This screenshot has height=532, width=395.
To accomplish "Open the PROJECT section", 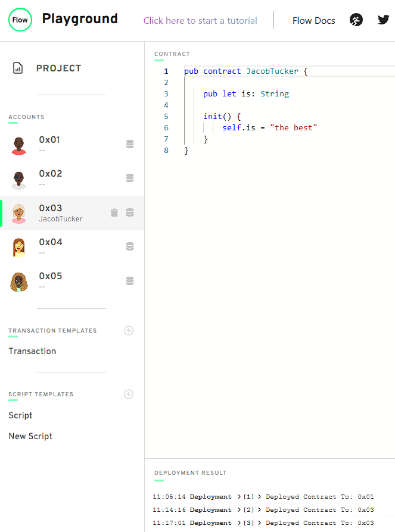I will (x=59, y=68).
